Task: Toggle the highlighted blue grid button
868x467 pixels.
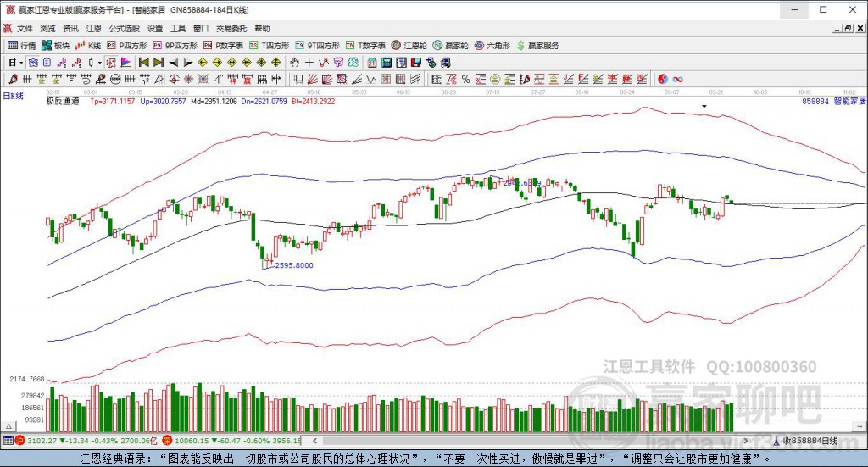Action: pyautogui.click(x=33, y=63)
